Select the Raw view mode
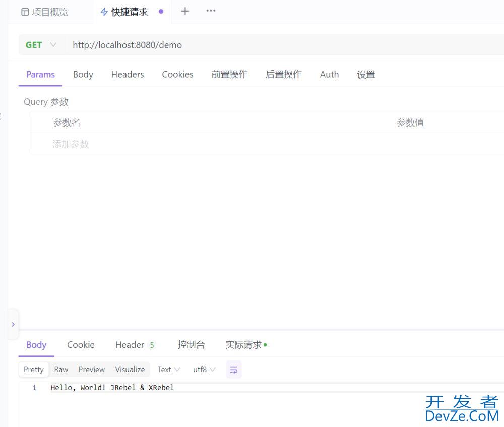The width and height of the screenshot is (504, 427). (61, 369)
